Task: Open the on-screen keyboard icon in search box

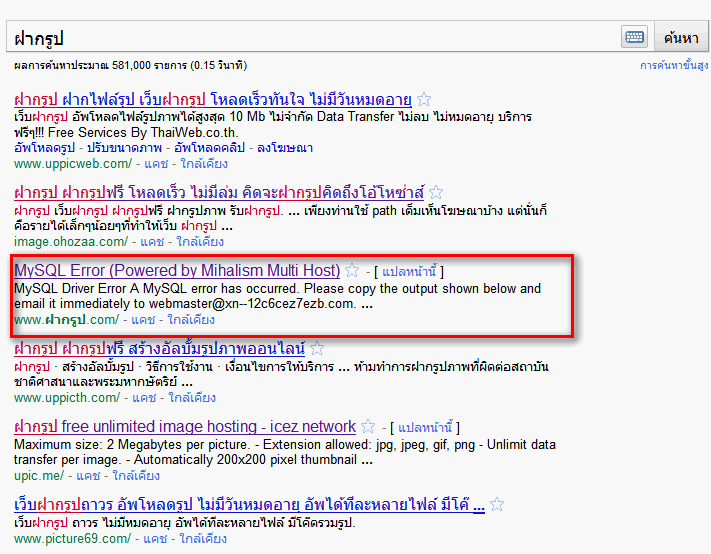Action: 634,37
